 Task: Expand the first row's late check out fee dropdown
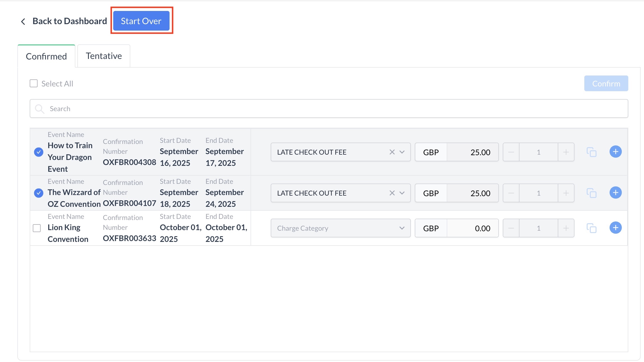coord(402,152)
